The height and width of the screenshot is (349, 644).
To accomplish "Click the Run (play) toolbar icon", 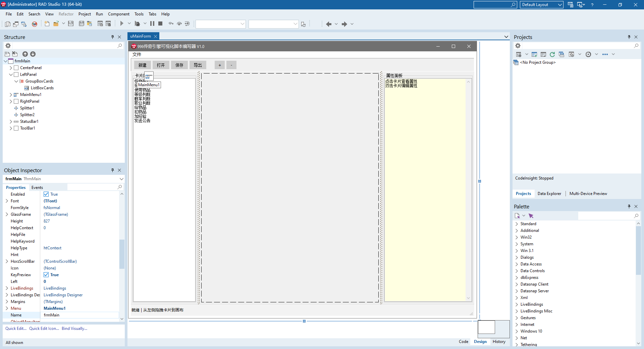I will tap(122, 23).
